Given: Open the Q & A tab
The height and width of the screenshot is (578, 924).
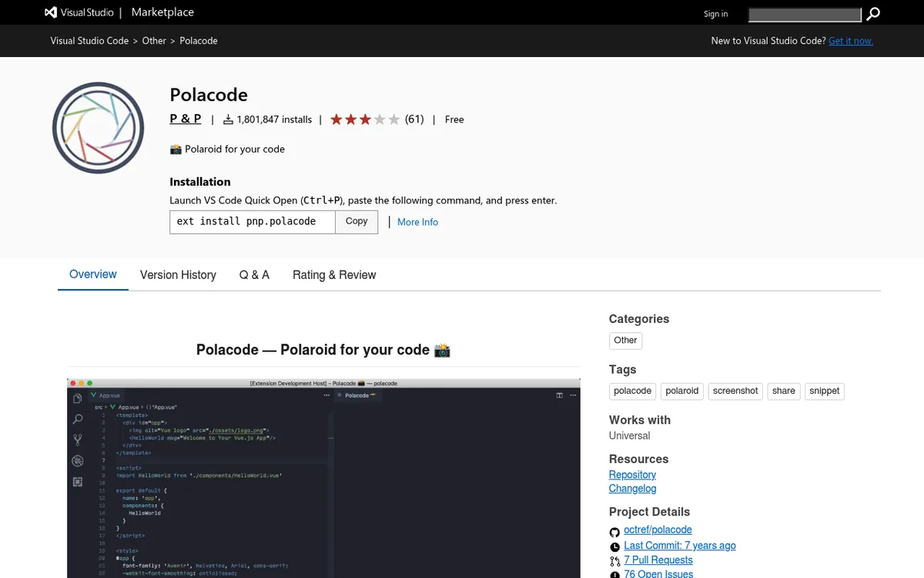Looking at the screenshot, I should pyautogui.click(x=254, y=275).
